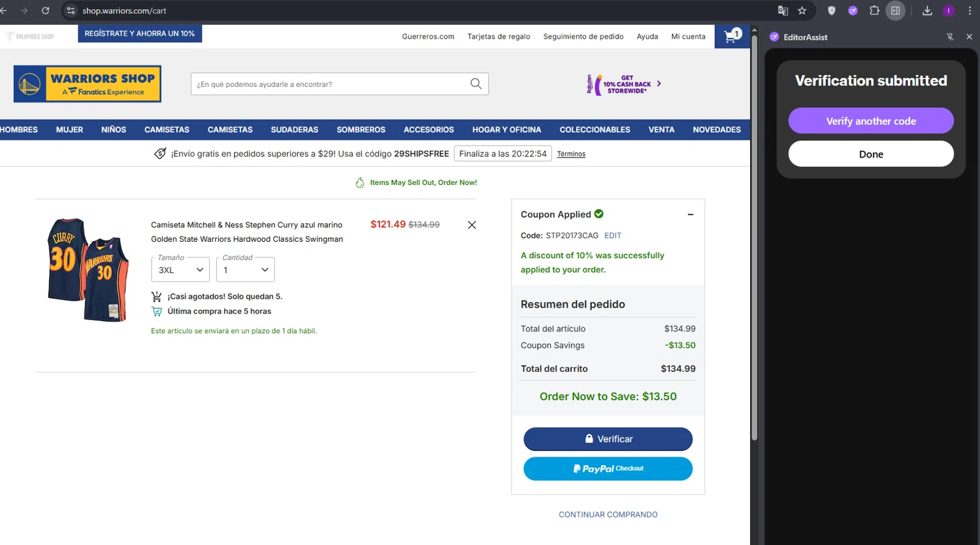Bookmark this page with the star icon
This screenshot has height=545, width=980.
click(x=802, y=10)
